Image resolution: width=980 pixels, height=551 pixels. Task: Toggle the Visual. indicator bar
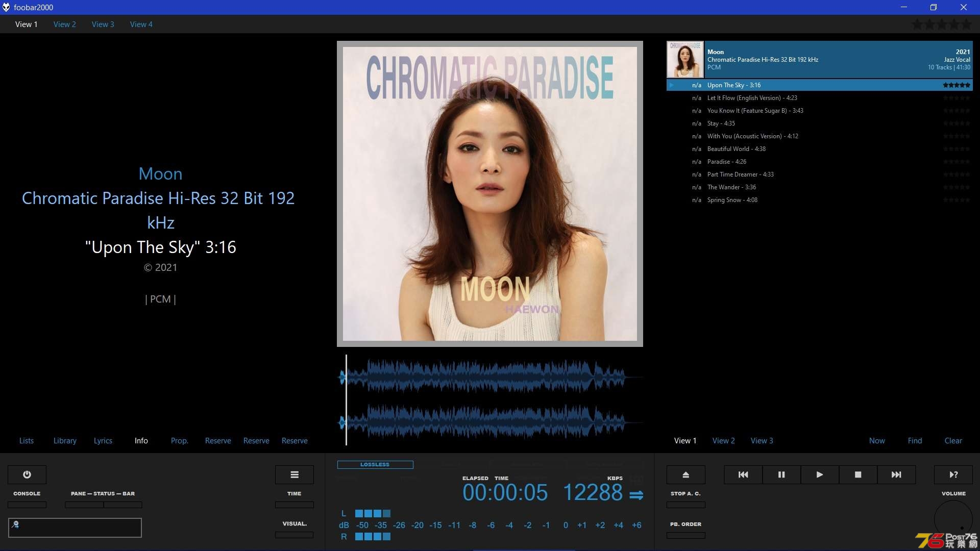[295, 535]
